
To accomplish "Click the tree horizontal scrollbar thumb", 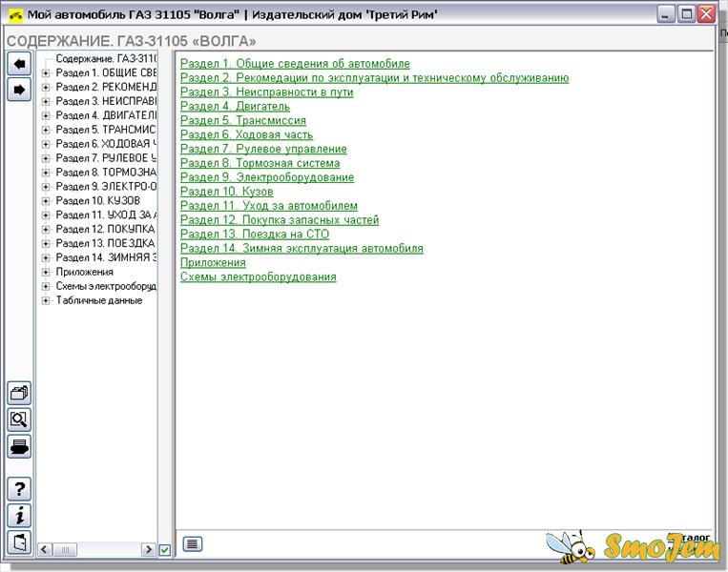I will tap(65, 550).
